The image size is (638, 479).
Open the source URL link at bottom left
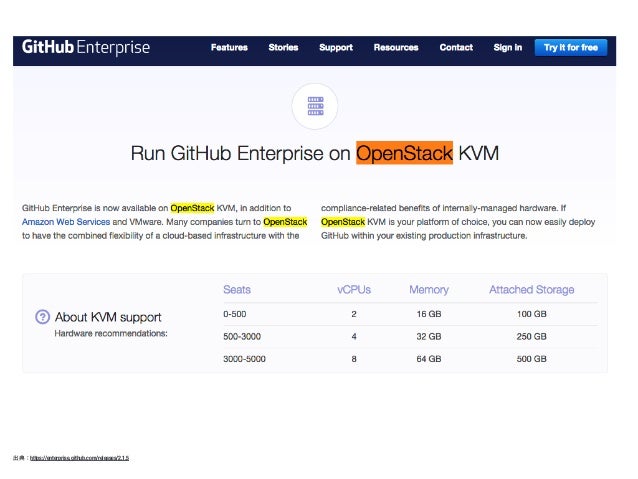coord(79,458)
